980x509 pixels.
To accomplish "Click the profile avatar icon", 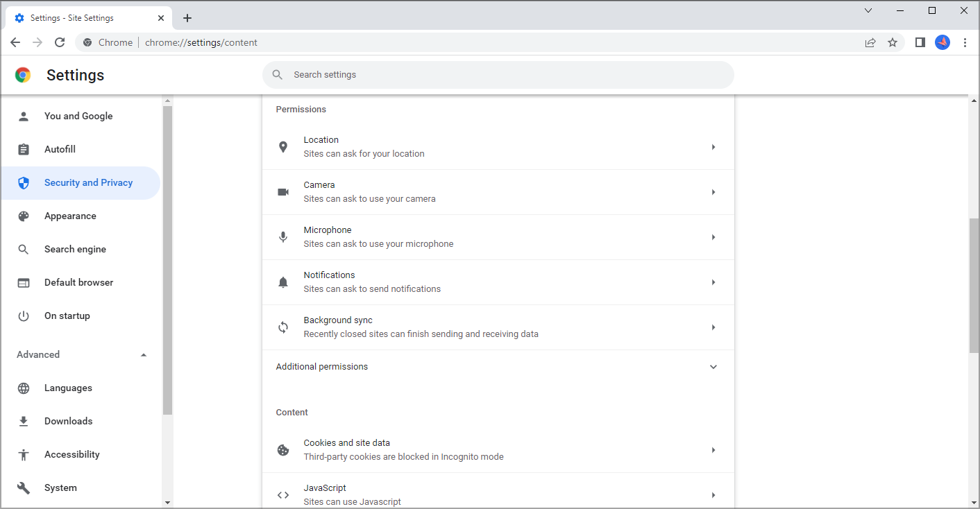I will (943, 42).
